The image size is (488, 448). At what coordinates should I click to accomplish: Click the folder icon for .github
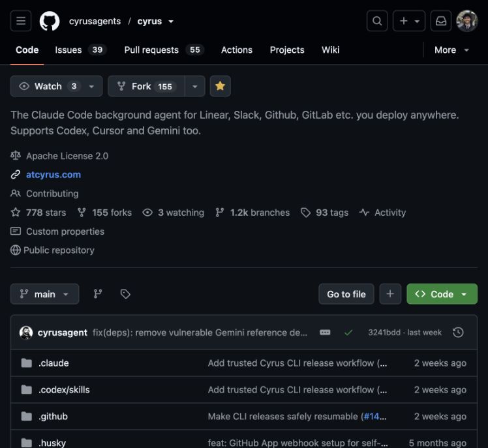27,416
